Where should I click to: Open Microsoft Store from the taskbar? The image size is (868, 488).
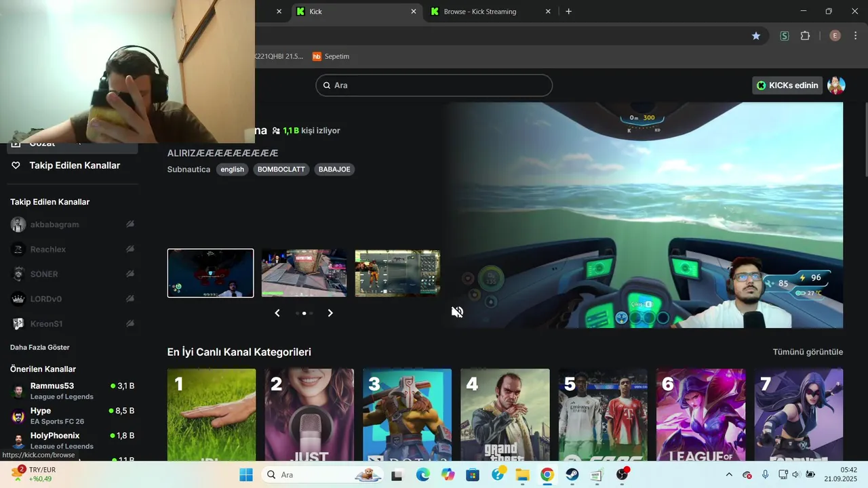[x=473, y=474]
